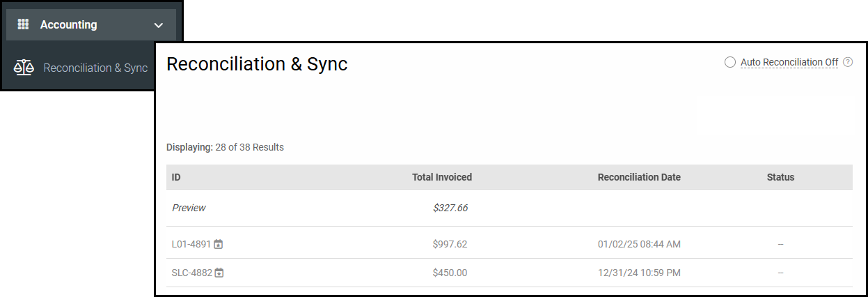This screenshot has width=868, height=297.
Task: Open the L01-4891 reconciliation entry
Action: [x=191, y=244]
